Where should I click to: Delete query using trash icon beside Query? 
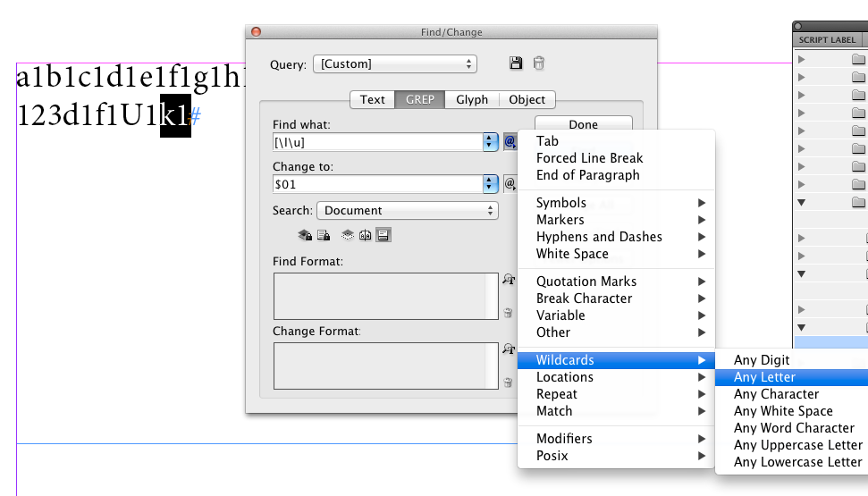coord(539,63)
